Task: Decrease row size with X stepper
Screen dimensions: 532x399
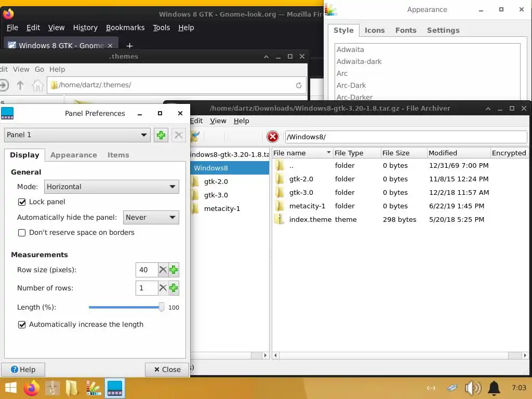Action: tap(163, 270)
